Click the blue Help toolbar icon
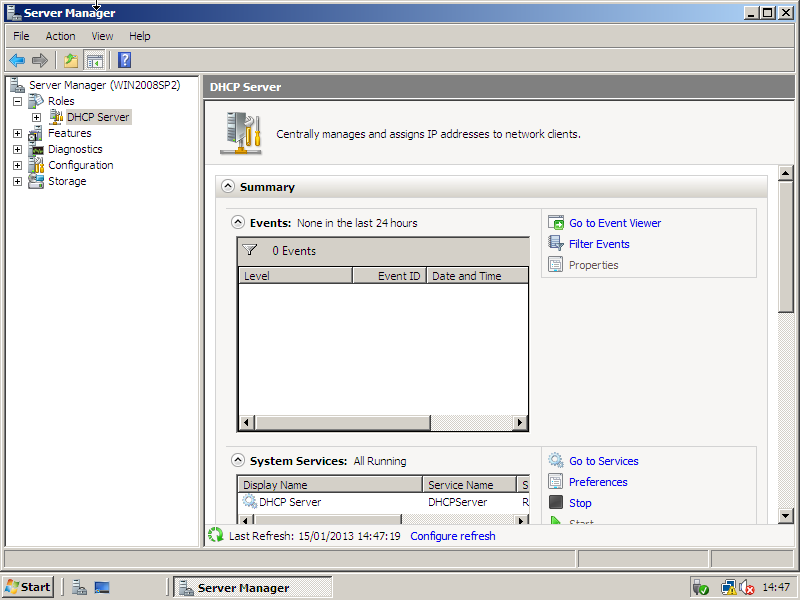 tap(124, 60)
